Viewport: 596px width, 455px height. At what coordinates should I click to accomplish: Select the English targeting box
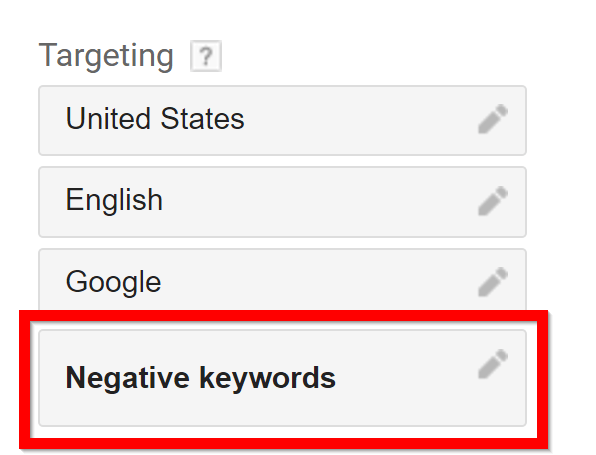pyautogui.click(x=282, y=202)
